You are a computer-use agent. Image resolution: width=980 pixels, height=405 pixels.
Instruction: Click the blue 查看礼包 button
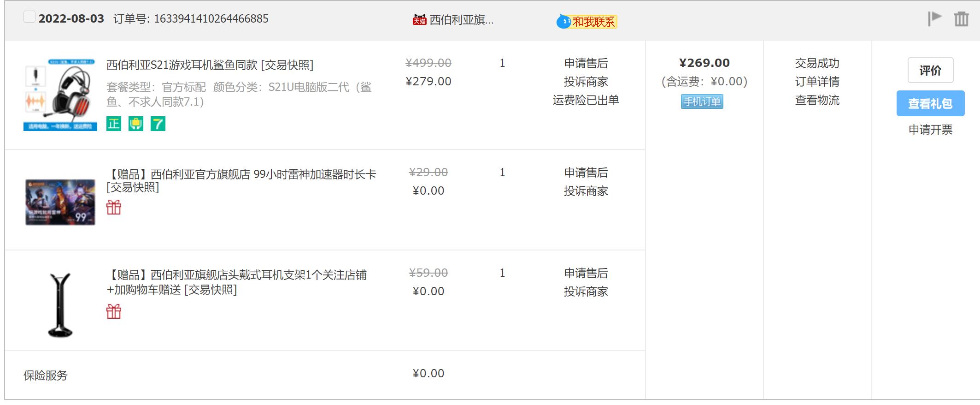pos(930,103)
